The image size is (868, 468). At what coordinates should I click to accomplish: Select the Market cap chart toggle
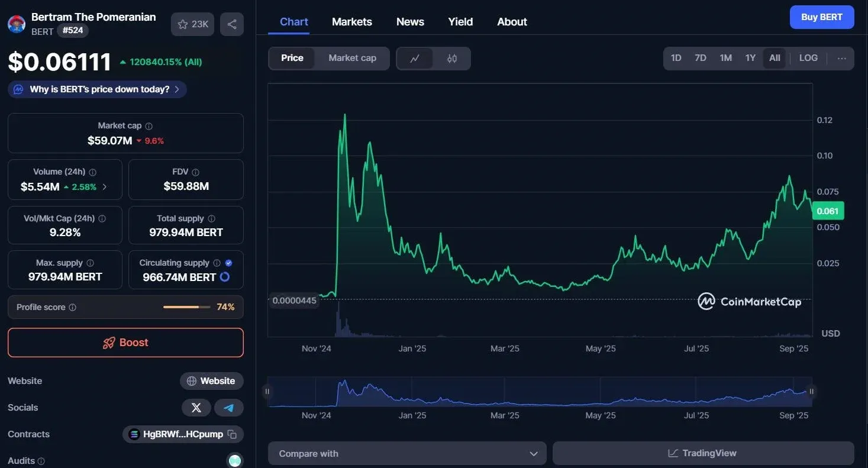(x=352, y=58)
